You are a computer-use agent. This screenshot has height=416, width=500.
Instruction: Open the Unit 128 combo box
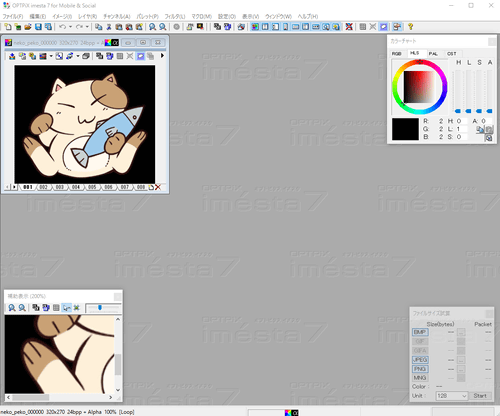point(451,396)
